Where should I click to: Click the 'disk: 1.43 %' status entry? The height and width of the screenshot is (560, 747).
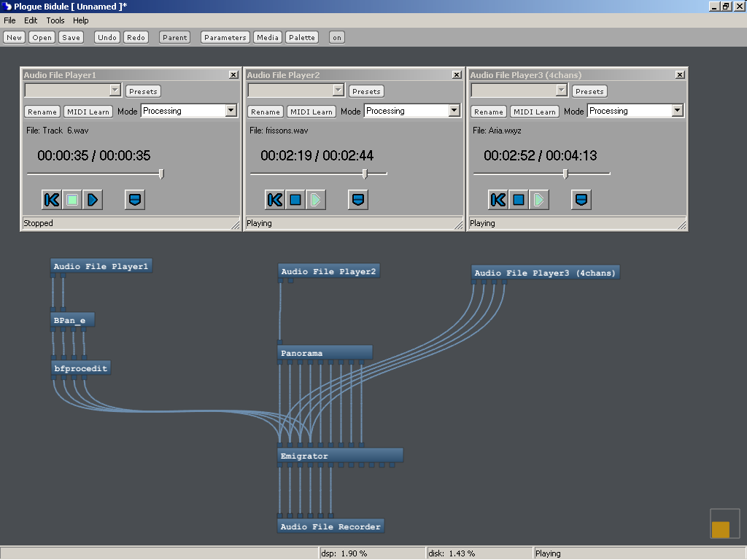(451, 553)
